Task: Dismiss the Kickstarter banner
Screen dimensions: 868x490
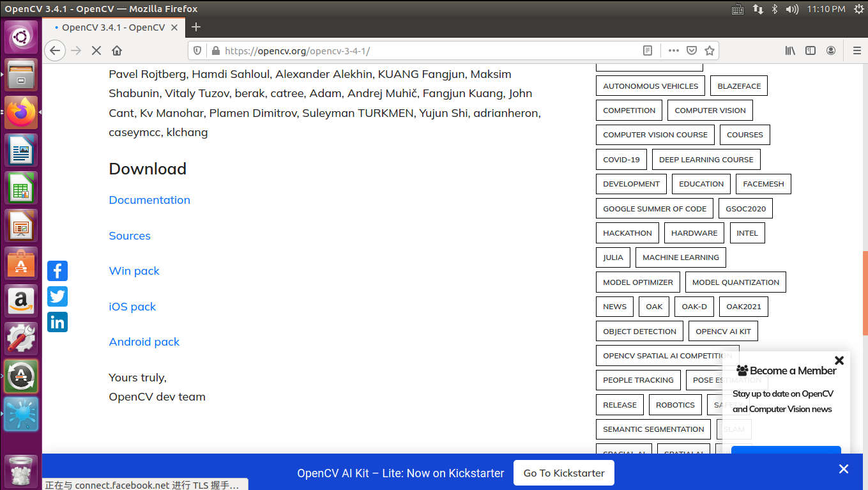Action: pos(844,469)
